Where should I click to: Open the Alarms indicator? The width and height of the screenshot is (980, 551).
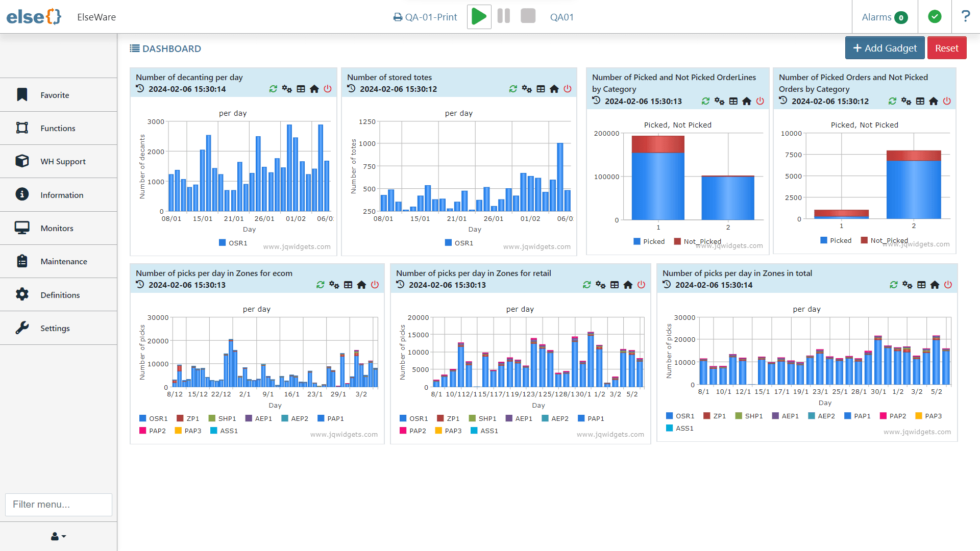click(x=885, y=17)
